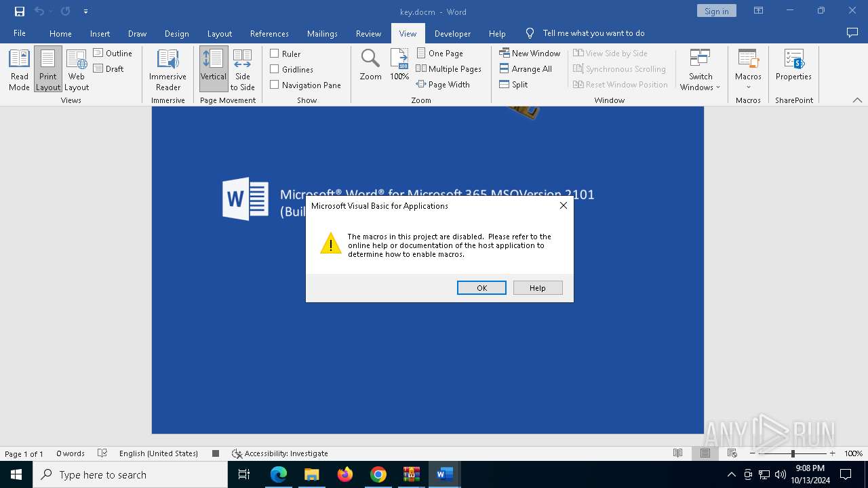Click Accessibility: Investigate
868x488 pixels.
click(x=279, y=453)
